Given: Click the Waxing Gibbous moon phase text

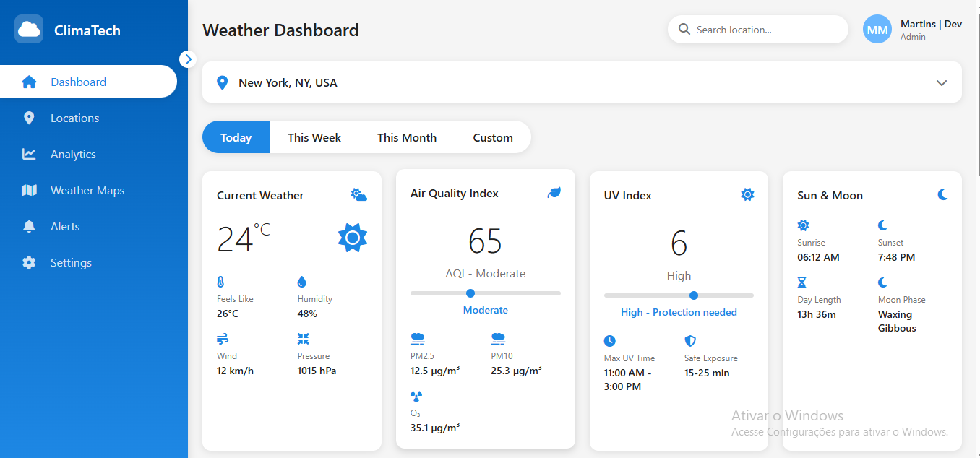Looking at the screenshot, I should pos(897,321).
